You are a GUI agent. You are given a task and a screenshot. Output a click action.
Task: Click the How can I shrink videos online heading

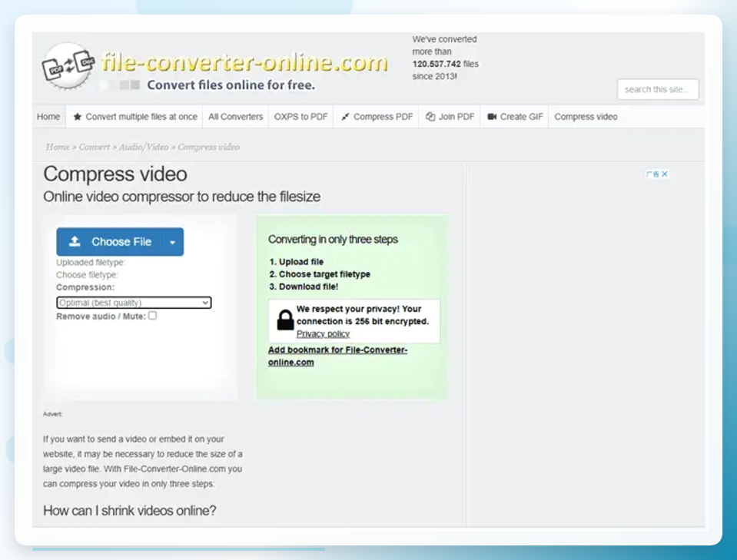(130, 511)
